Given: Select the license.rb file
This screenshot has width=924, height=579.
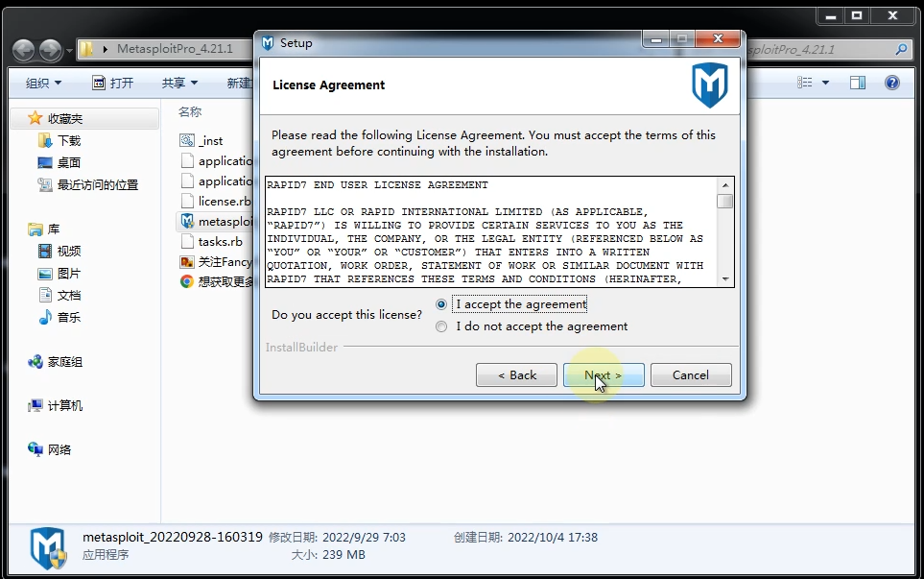Looking at the screenshot, I should pos(225,201).
